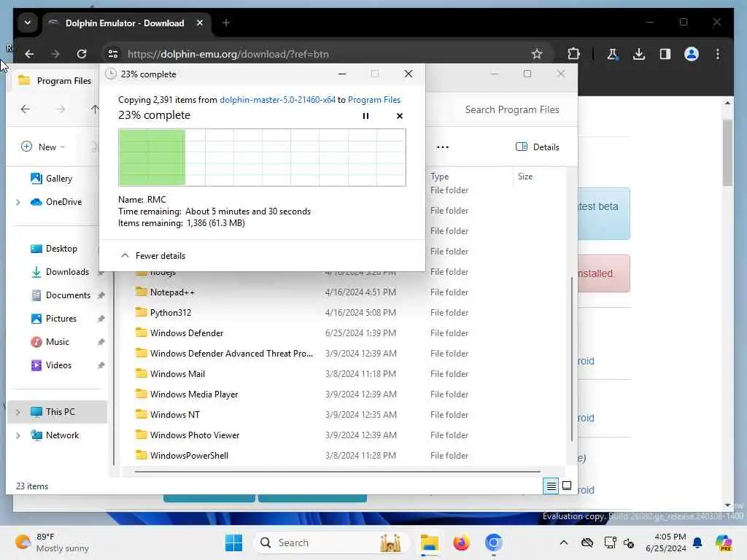Click Explorer horizontal scrollbar

coord(337,472)
